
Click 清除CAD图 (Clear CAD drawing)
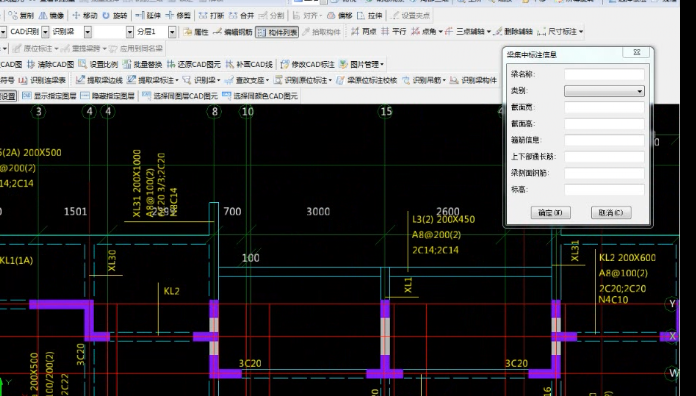click(x=51, y=64)
